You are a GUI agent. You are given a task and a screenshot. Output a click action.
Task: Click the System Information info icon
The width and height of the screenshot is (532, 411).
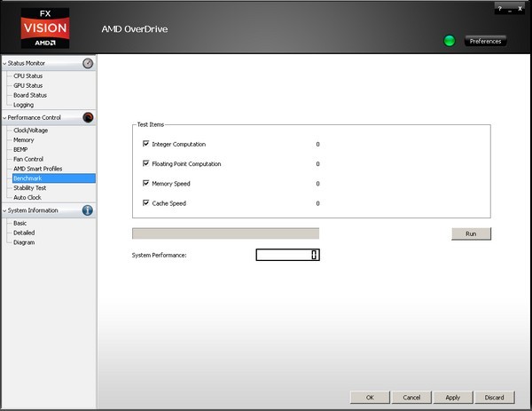(88, 210)
